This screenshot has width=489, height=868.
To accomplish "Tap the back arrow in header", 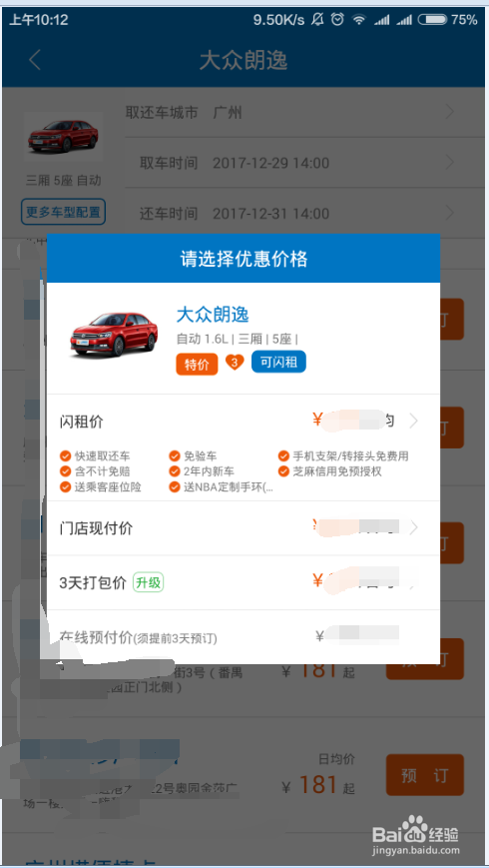I will point(35,60).
